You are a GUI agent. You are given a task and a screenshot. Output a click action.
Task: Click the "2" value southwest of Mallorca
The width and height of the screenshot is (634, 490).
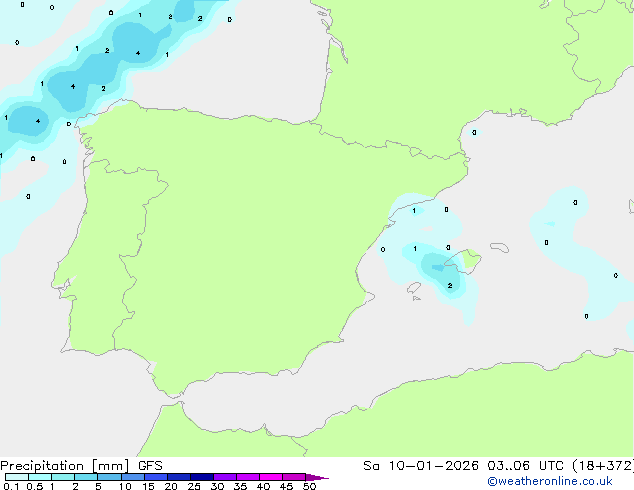pyautogui.click(x=450, y=286)
